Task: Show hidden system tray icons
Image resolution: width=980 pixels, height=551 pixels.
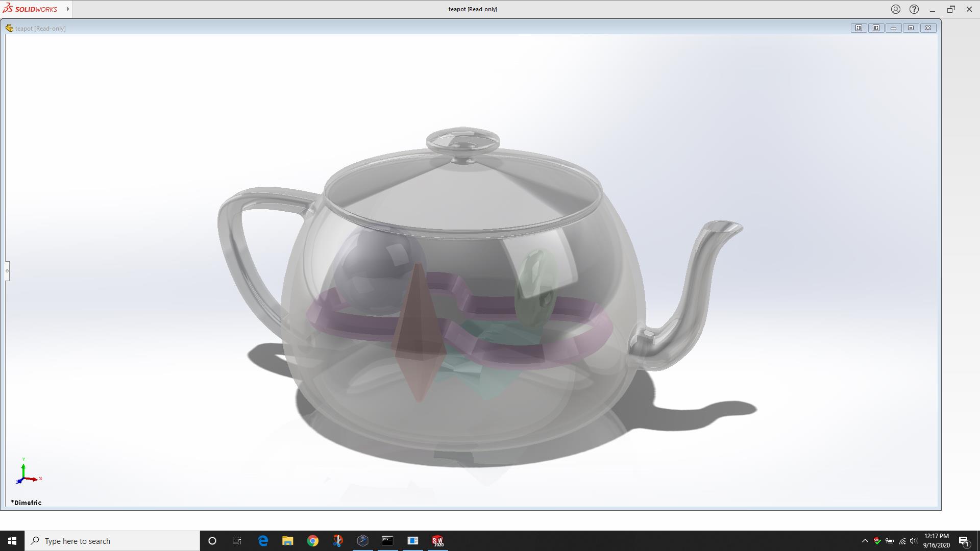Action: pyautogui.click(x=865, y=541)
